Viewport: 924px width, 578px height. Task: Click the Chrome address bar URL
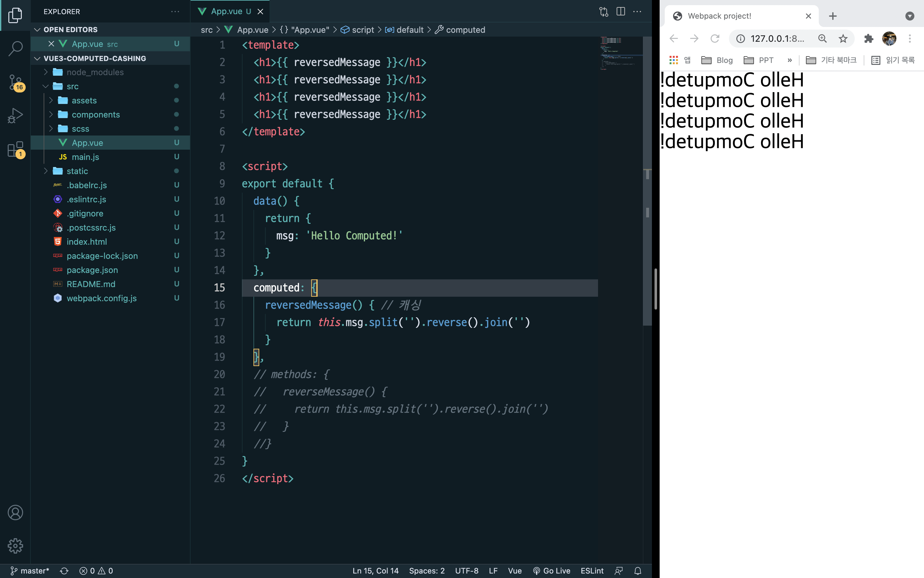tap(777, 38)
